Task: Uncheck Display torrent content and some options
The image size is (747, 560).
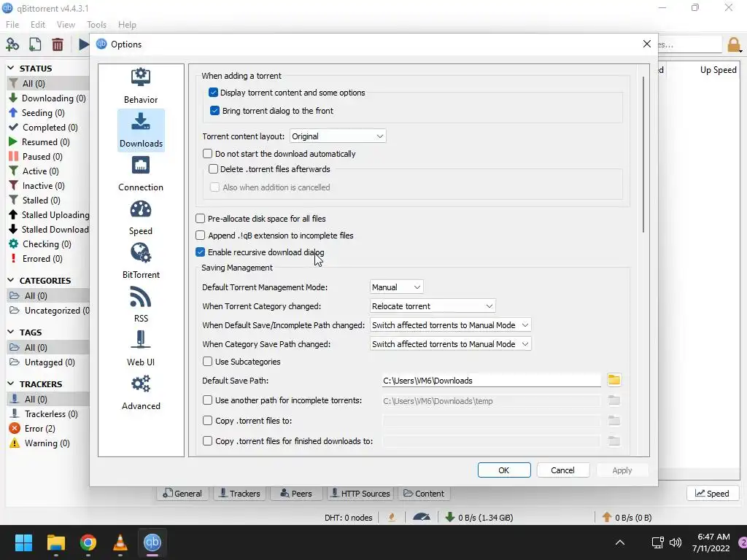Action: 214,93
